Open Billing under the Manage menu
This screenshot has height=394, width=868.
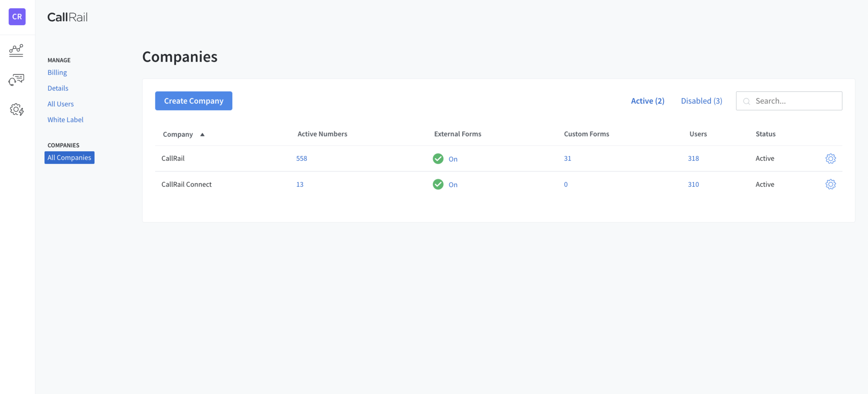(57, 72)
